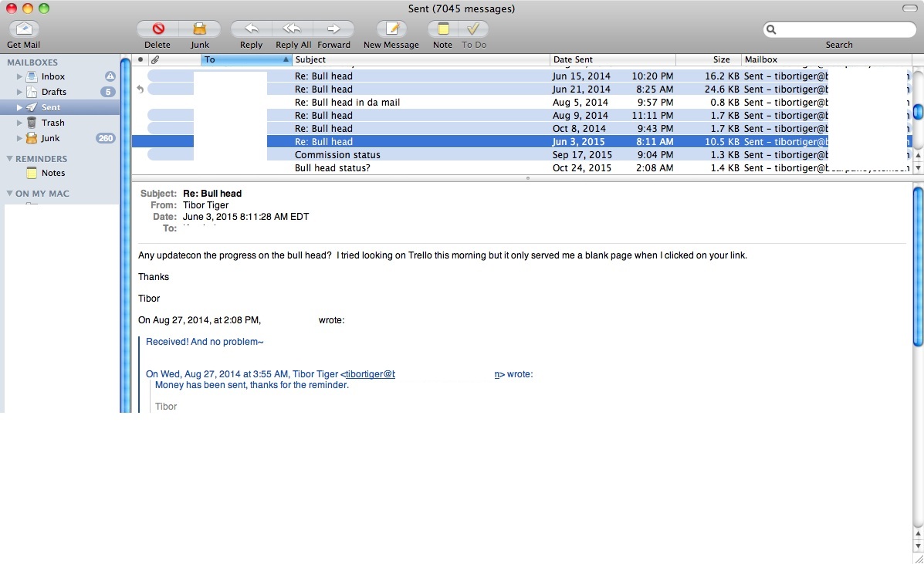Screen dimensions: 924x564
Task: Expand the Inbox mailbox
Action: coord(20,77)
